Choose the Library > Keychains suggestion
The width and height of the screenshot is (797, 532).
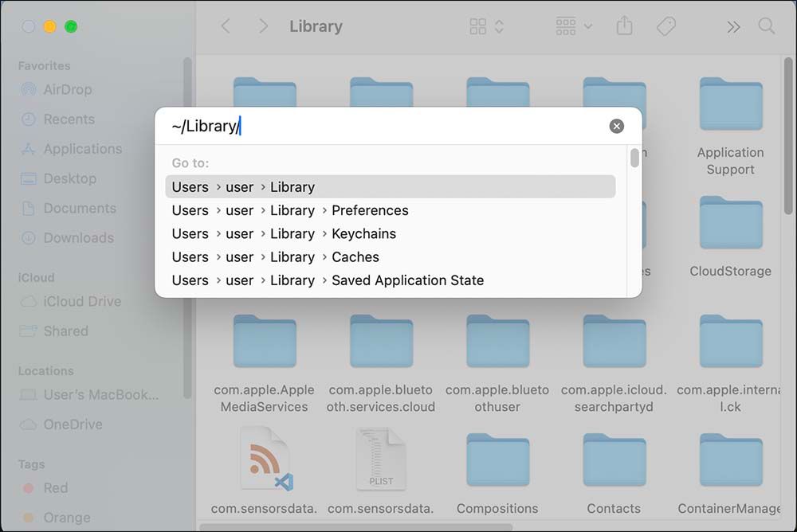[x=391, y=233]
